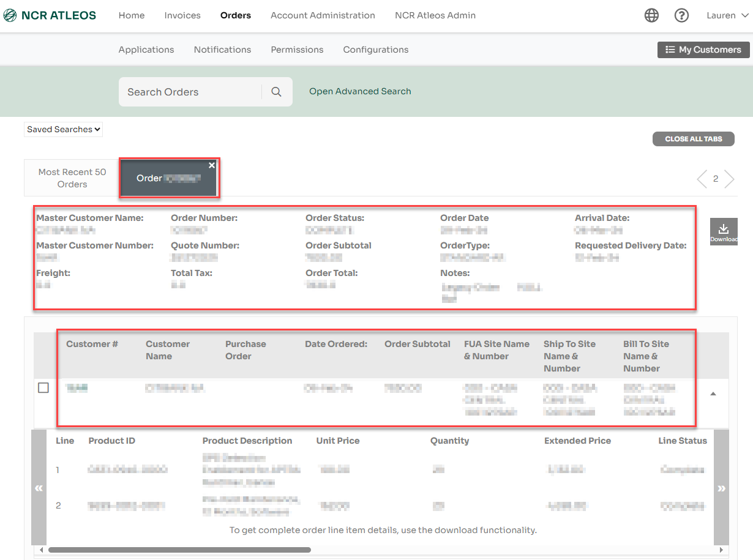Click horizontal scrollbar left arrow
The width and height of the screenshot is (753, 560).
[42, 550]
